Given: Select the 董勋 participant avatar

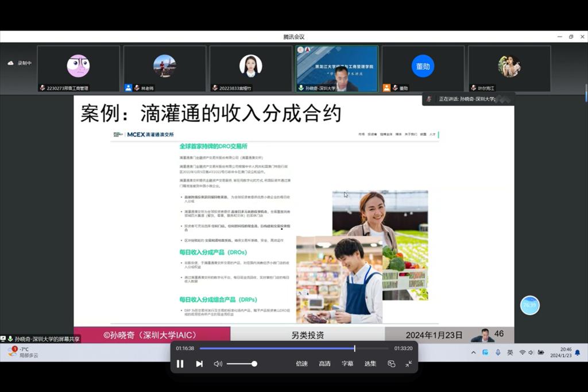Looking at the screenshot, I should [x=423, y=66].
